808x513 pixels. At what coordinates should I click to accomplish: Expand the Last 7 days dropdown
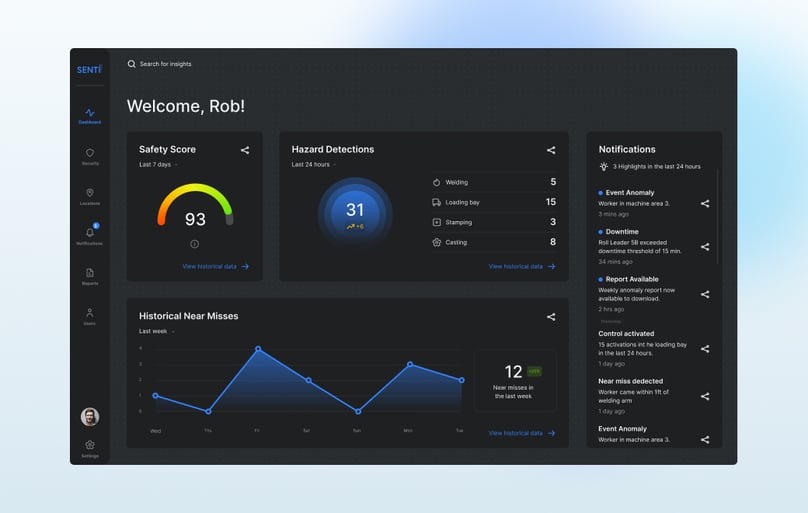158,165
